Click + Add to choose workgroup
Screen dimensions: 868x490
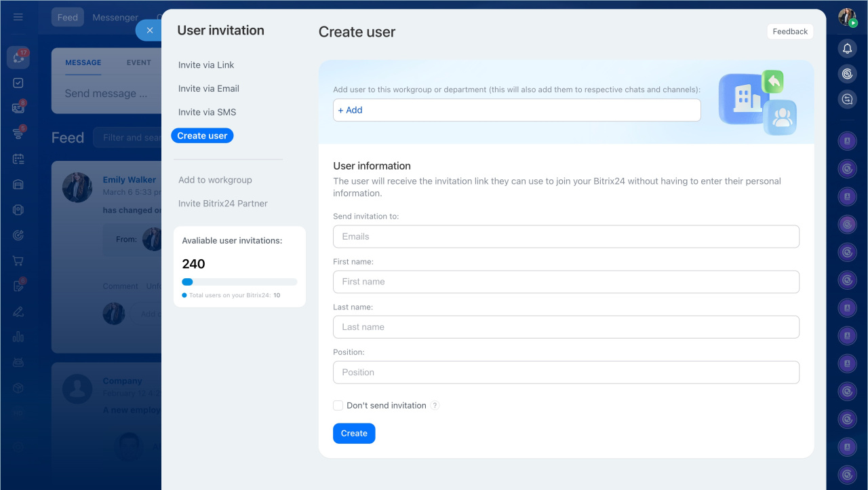[x=351, y=111]
